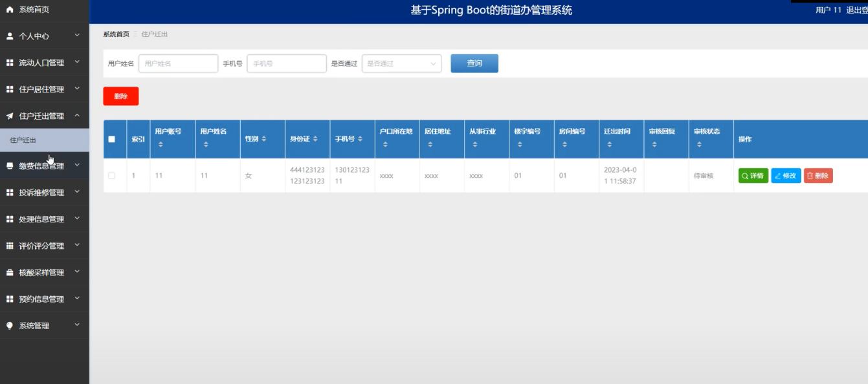The image size is (868, 384).
Task: Focus the 手机号 search input
Action: pyautogui.click(x=287, y=63)
